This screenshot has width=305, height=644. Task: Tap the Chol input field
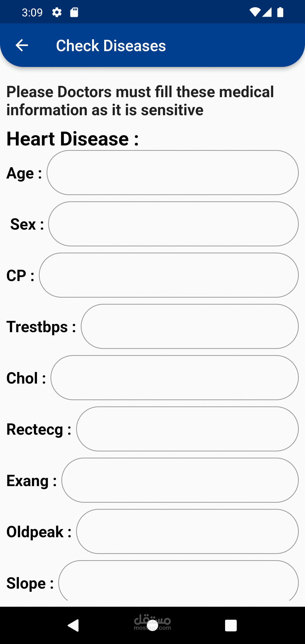pyautogui.click(x=175, y=378)
